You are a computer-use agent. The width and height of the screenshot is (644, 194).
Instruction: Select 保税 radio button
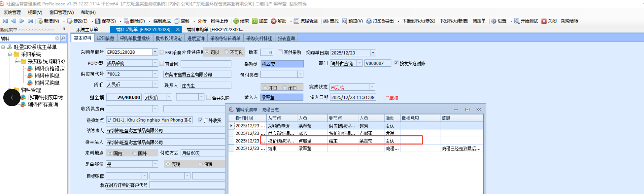tap(200, 164)
